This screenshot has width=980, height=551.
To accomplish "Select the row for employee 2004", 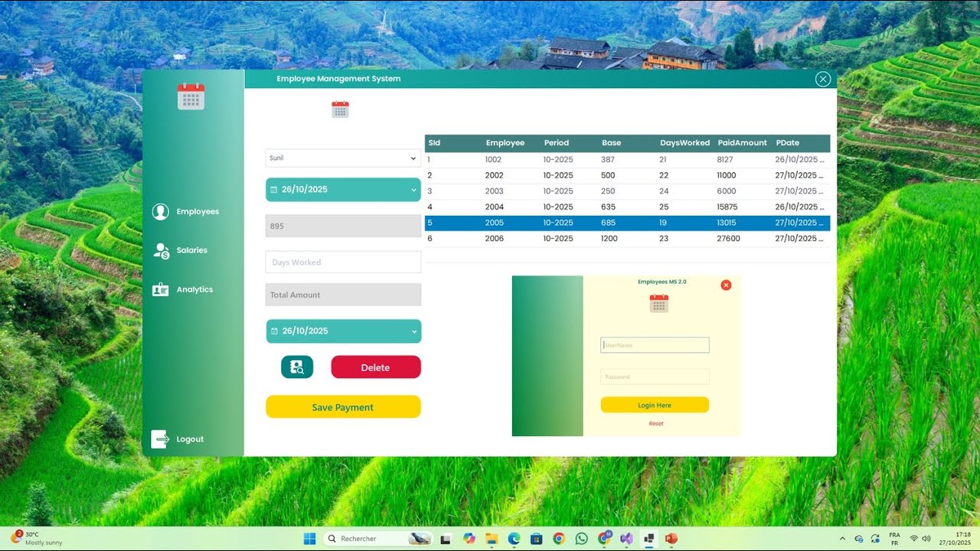I will [x=627, y=207].
